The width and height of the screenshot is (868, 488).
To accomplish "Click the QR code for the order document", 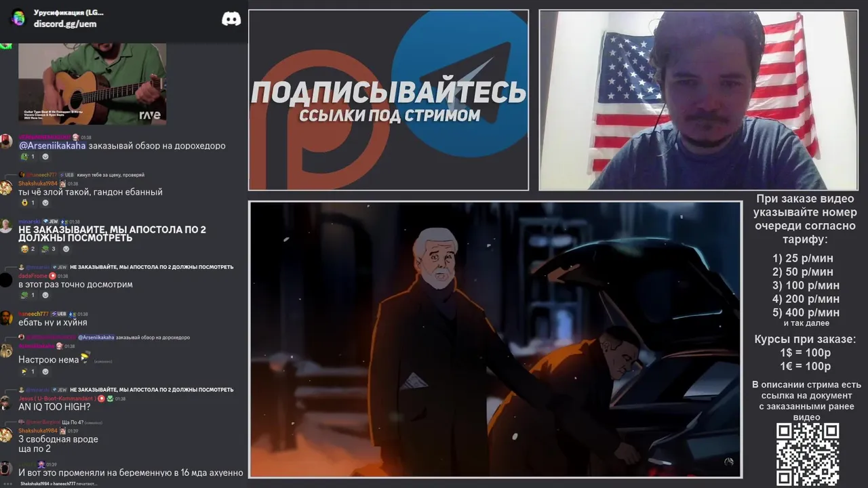I will pos(807,455).
